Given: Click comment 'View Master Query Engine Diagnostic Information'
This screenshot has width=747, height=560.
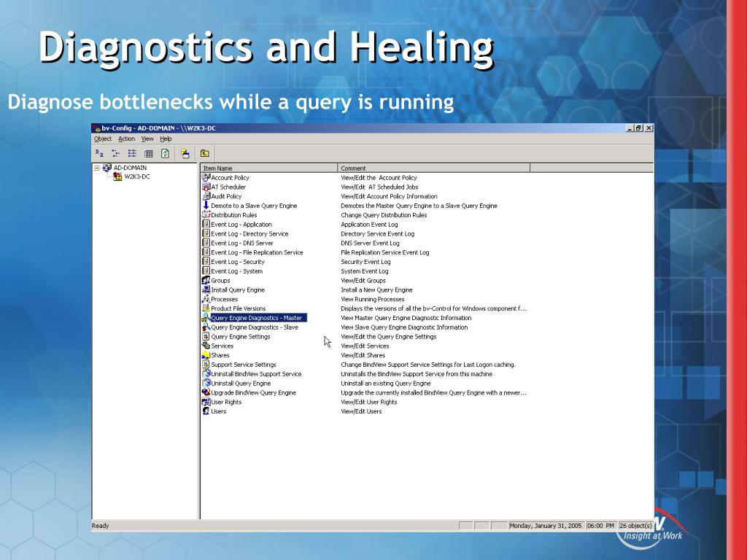Looking at the screenshot, I should [406, 318].
